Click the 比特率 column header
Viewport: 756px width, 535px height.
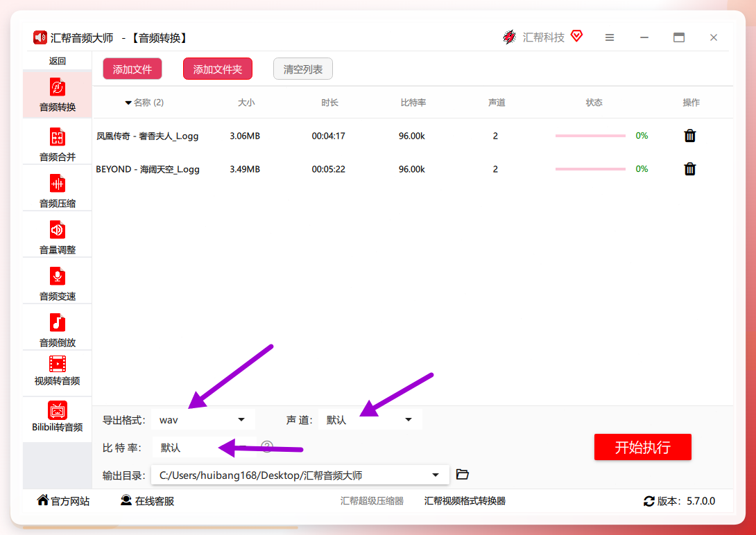413,103
